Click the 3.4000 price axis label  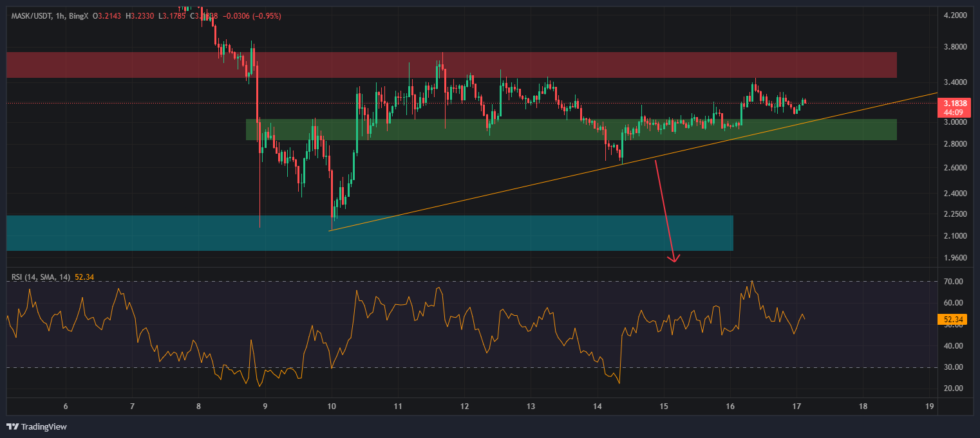(x=954, y=82)
